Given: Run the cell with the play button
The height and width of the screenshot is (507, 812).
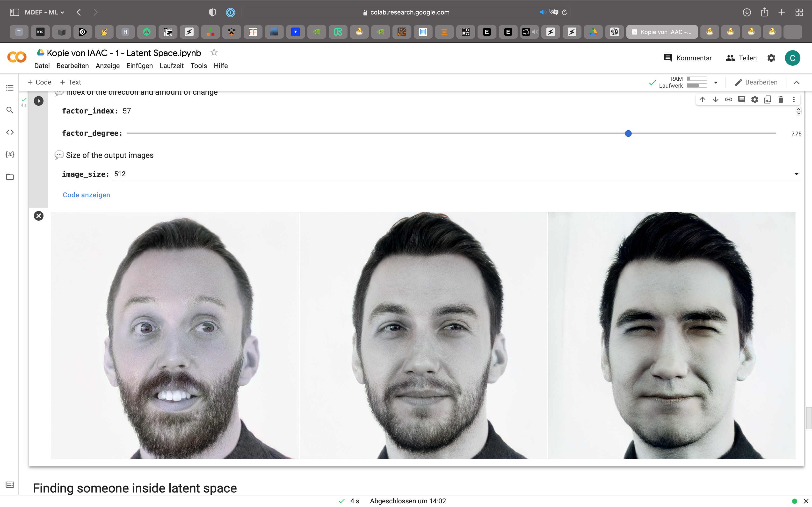Looking at the screenshot, I should click(x=39, y=101).
